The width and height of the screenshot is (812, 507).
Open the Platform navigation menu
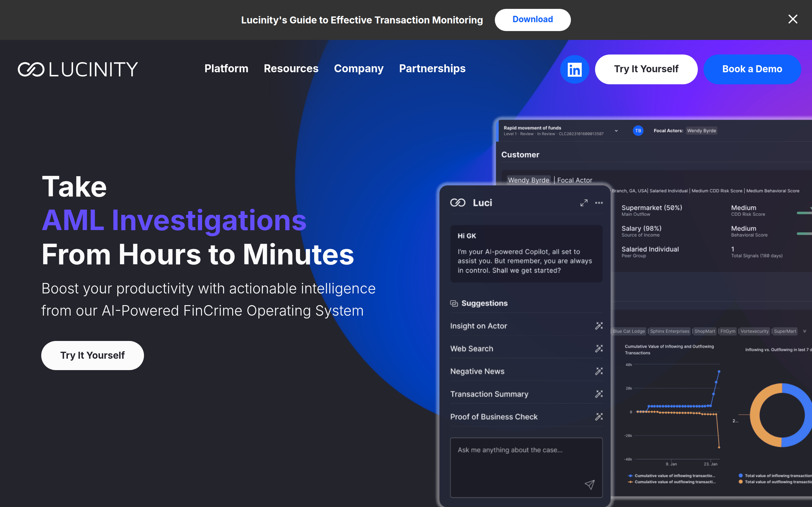click(x=226, y=69)
